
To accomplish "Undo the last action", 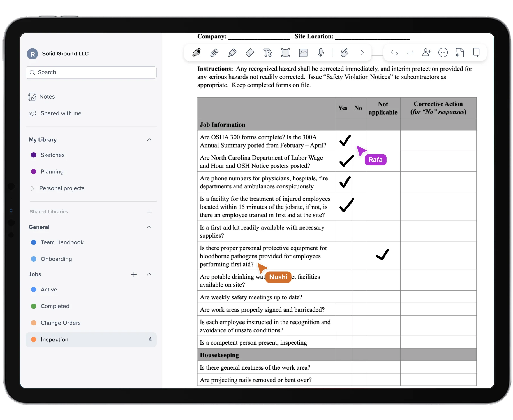I will pos(394,53).
